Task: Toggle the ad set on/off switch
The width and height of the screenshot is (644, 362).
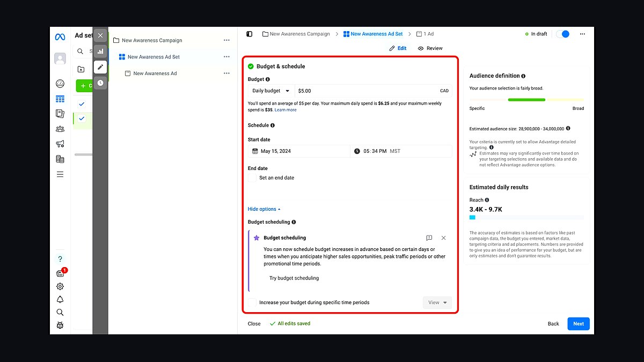Action: click(x=562, y=34)
